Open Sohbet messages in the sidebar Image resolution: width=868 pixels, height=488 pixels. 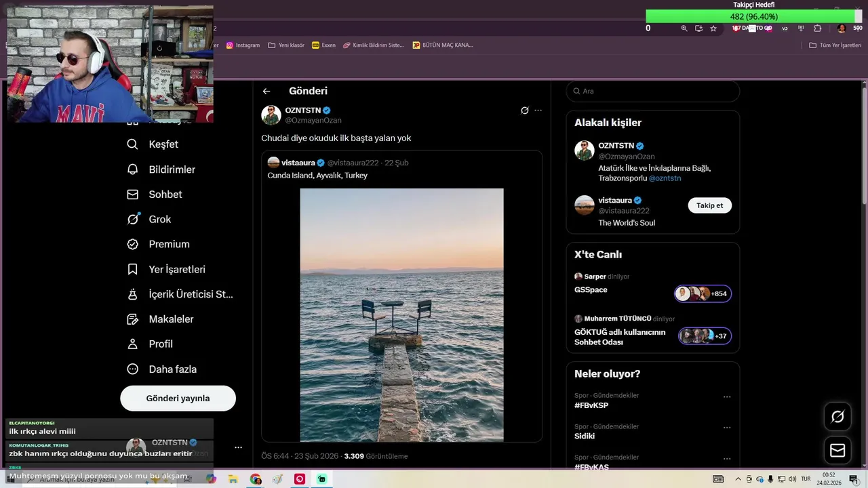pos(155,195)
